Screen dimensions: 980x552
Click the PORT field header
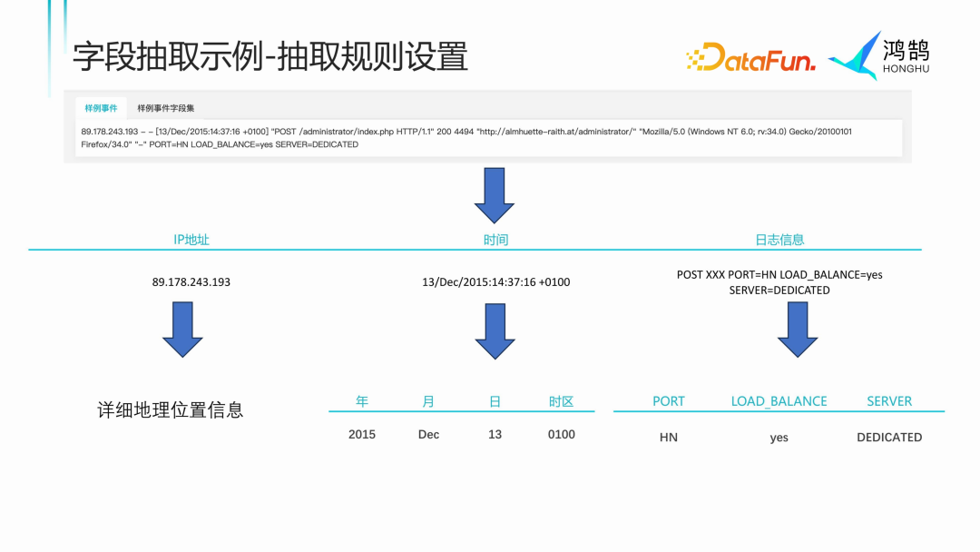pyautogui.click(x=669, y=401)
